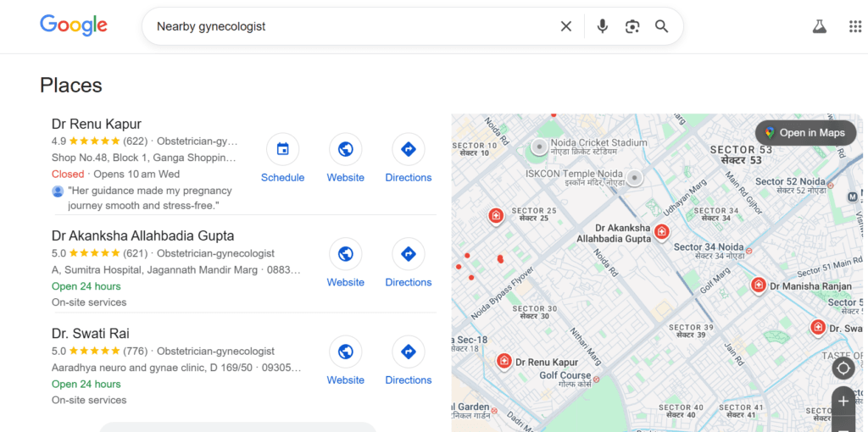This screenshot has height=432, width=868.
Task: Click Sector 34 Noida metro station marker
Action: coord(748,251)
